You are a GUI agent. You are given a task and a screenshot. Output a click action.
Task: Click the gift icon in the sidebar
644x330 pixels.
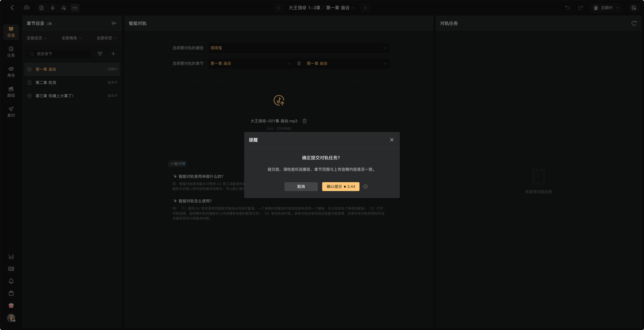(x=11, y=306)
